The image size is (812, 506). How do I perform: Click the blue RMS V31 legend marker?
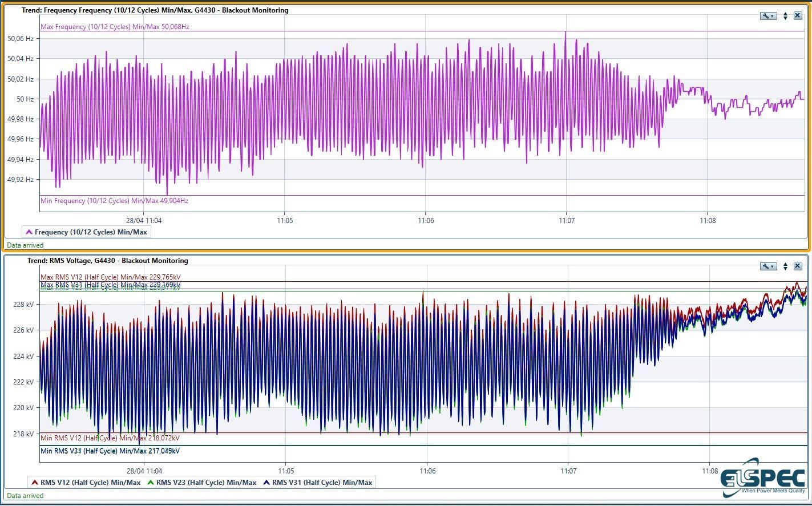266,483
